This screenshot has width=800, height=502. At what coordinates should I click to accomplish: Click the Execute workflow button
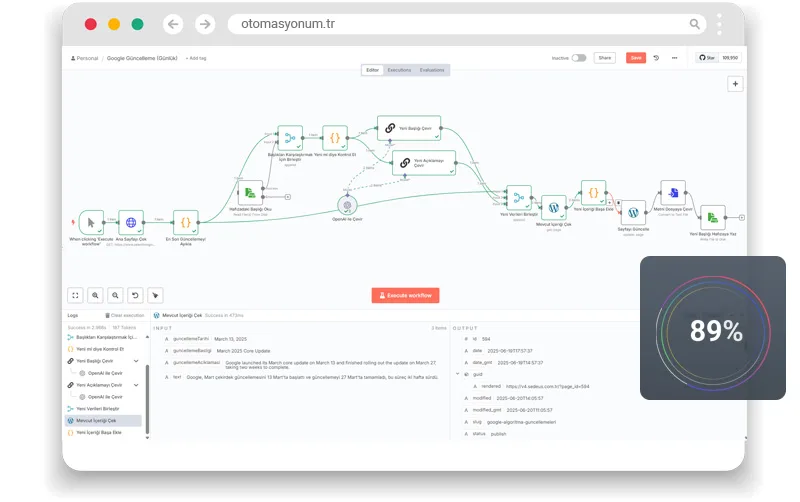[x=406, y=295]
